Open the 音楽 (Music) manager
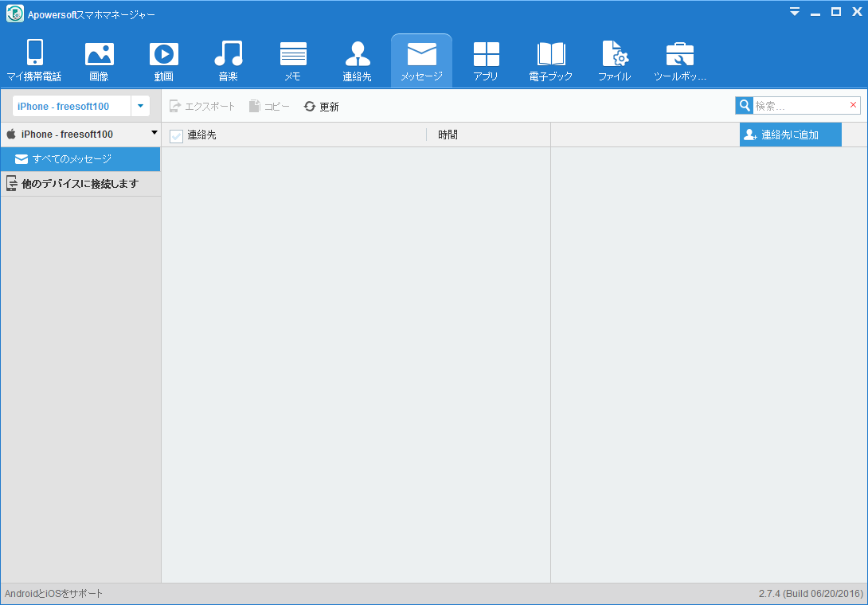This screenshot has height=605, width=868. (229, 60)
